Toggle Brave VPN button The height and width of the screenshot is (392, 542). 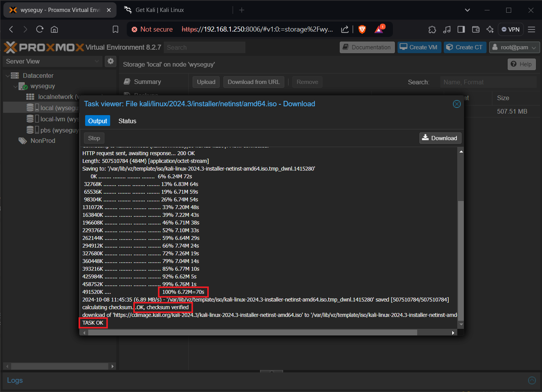510,29
